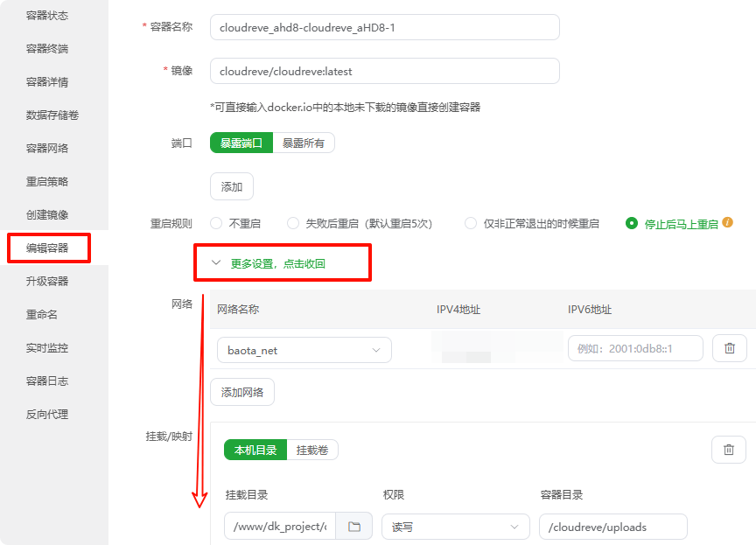Switch to 挂载卷 tab
The image size is (756, 545).
(311, 450)
